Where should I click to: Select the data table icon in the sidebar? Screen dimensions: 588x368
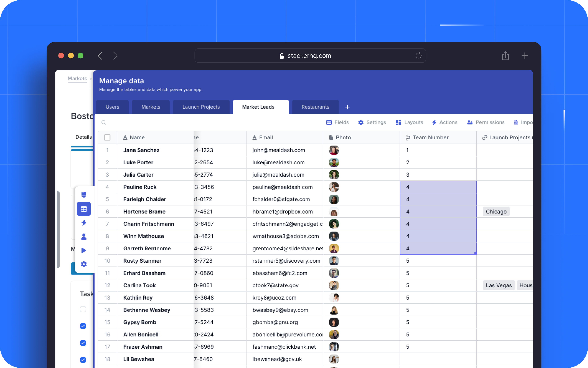pyautogui.click(x=84, y=209)
